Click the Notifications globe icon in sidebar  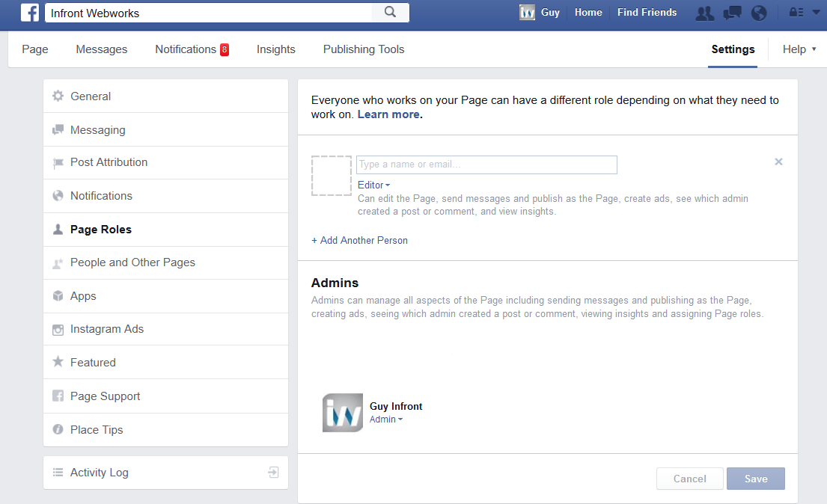pyautogui.click(x=58, y=196)
